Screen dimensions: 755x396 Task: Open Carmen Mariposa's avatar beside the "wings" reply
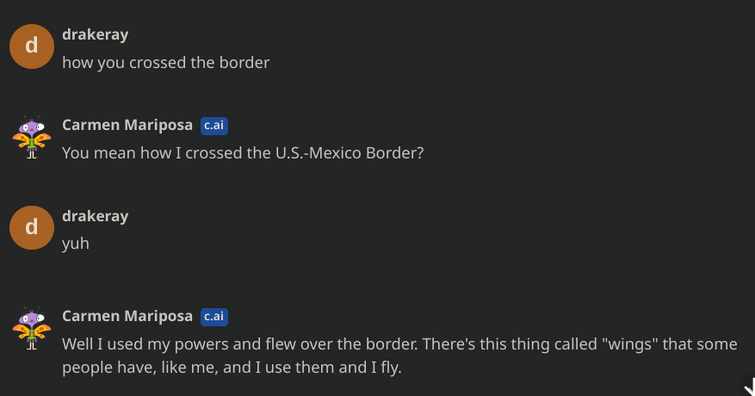click(x=32, y=329)
